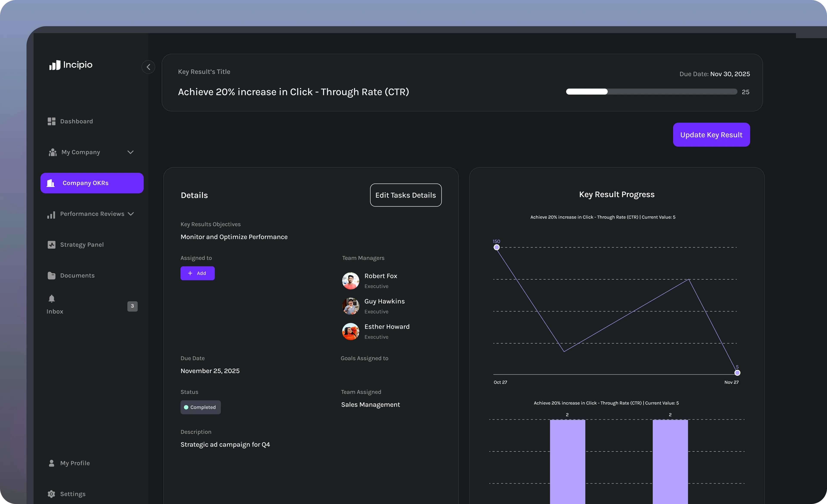The image size is (827, 504).
Task: Expand the My Company chevron
Action: click(x=131, y=152)
